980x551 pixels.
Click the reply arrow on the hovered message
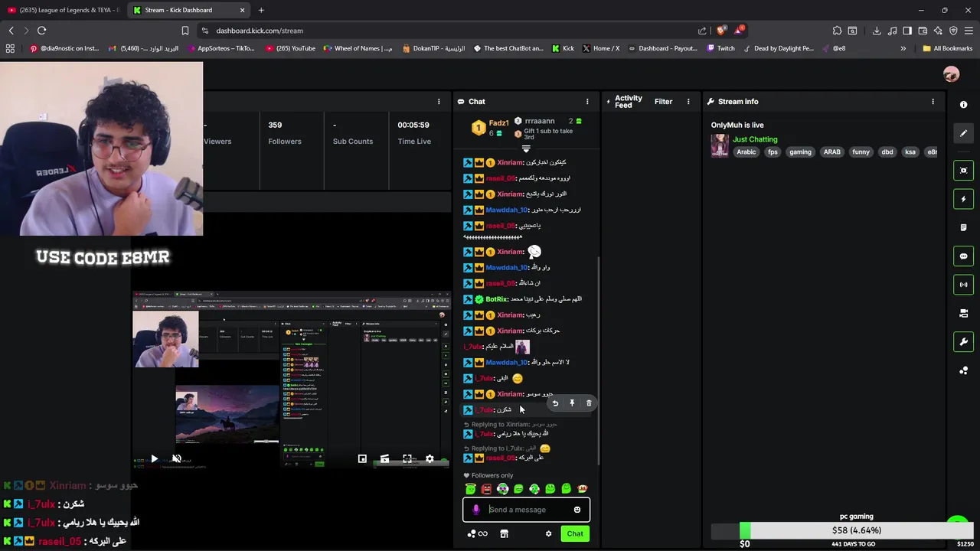[x=555, y=403]
